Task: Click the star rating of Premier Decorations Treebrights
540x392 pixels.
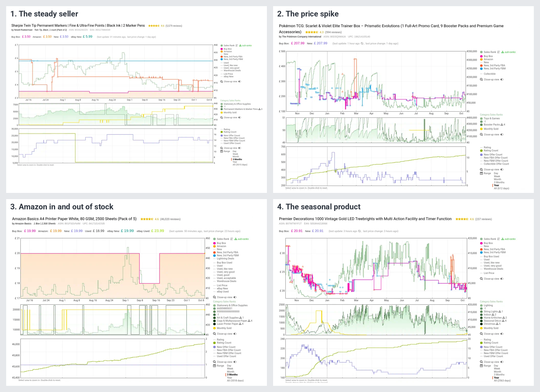Action: coord(462,219)
